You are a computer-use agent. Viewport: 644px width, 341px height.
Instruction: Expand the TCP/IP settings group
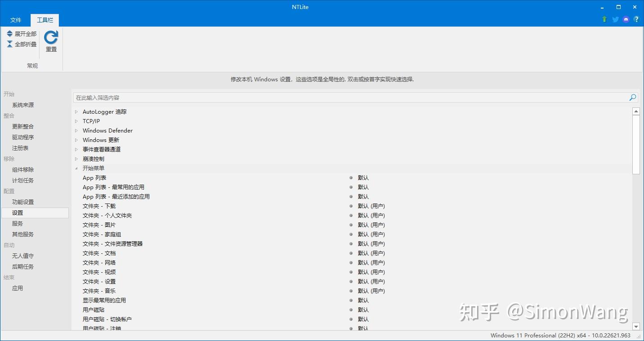point(76,121)
